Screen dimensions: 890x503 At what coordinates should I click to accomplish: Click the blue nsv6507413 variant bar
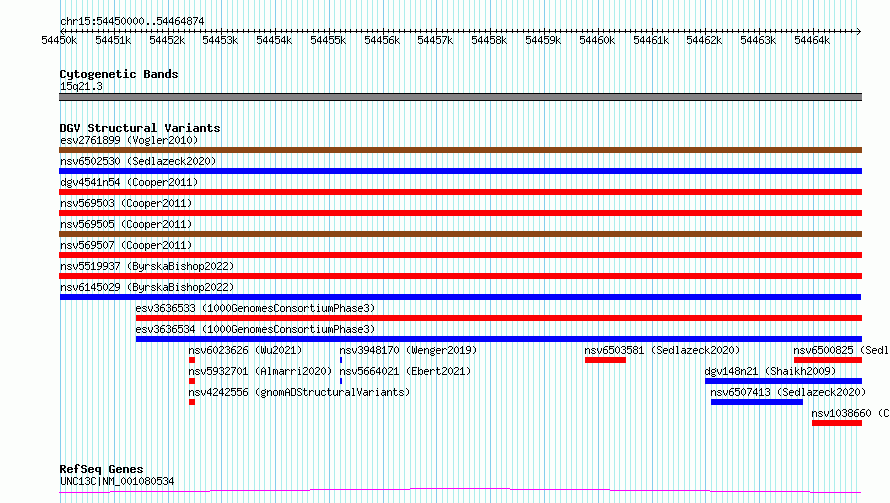757,402
